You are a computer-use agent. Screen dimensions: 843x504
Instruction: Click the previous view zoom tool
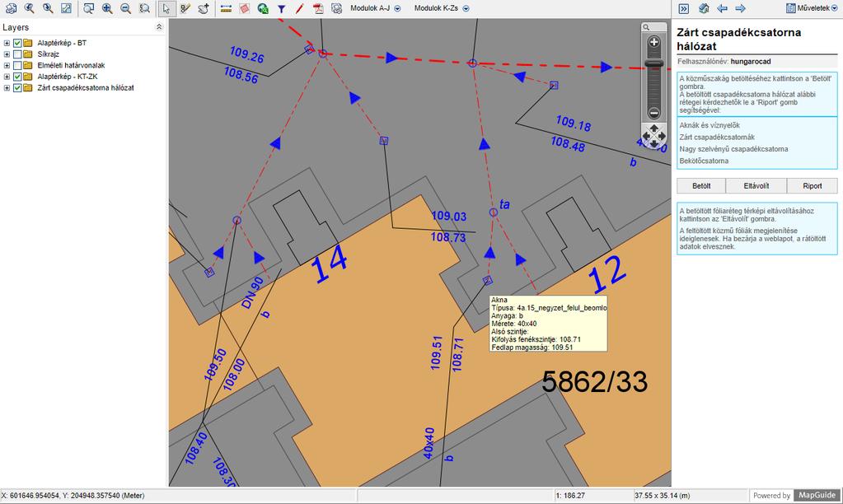[x=30, y=8]
